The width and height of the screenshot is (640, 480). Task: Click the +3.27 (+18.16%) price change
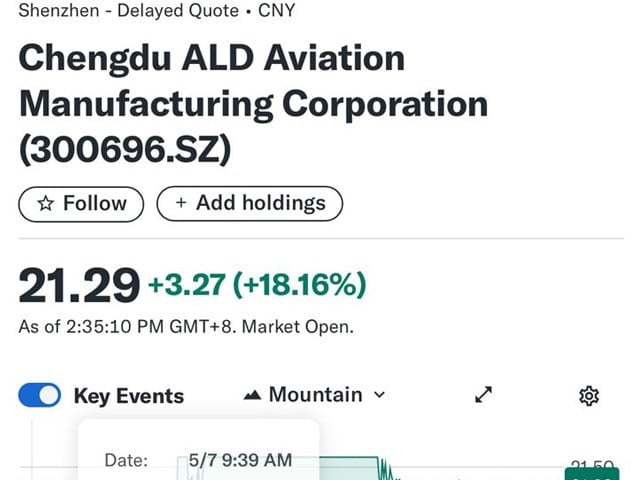pyautogui.click(x=257, y=286)
